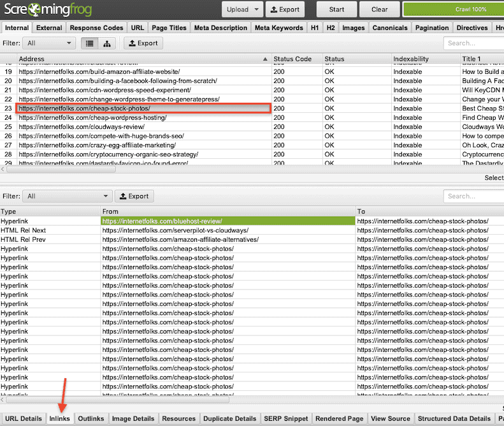This screenshot has height=426, width=504.
Task: Click the lower pane horizontal scrollbar
Action: click(x=118, y=400)
